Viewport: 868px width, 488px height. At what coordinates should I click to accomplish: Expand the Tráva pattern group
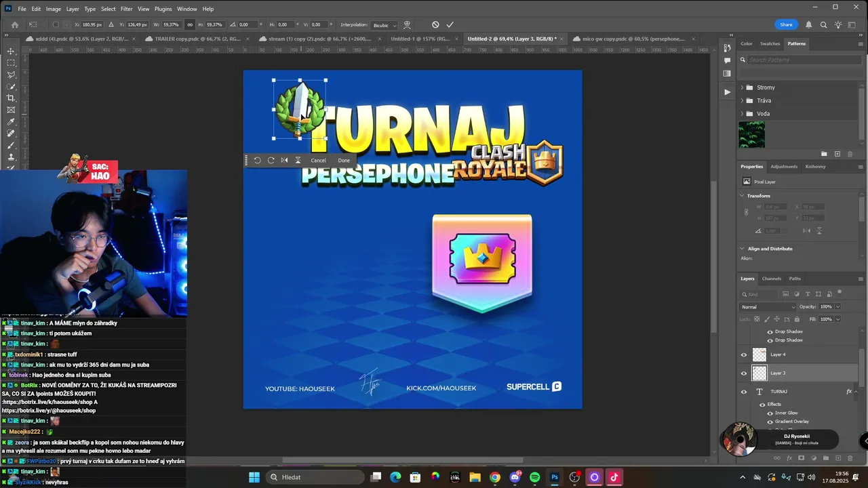pyautogui.click(x=742, y=100)
